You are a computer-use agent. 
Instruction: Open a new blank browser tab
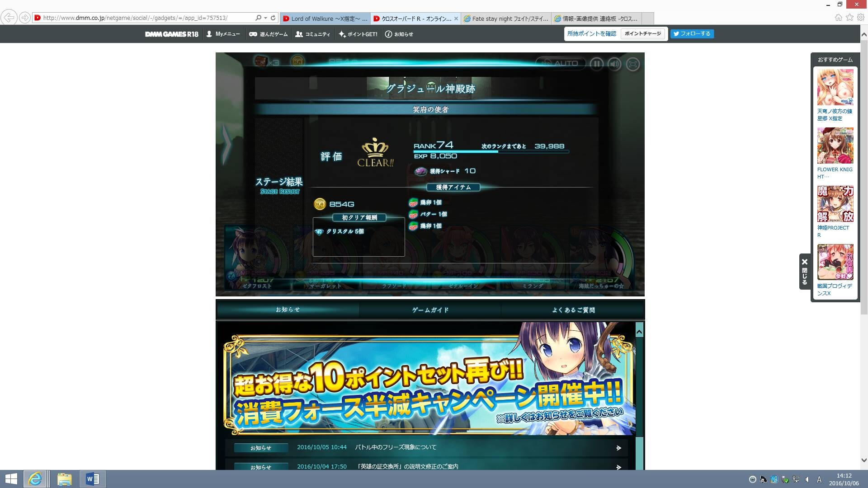coord(647,19)
